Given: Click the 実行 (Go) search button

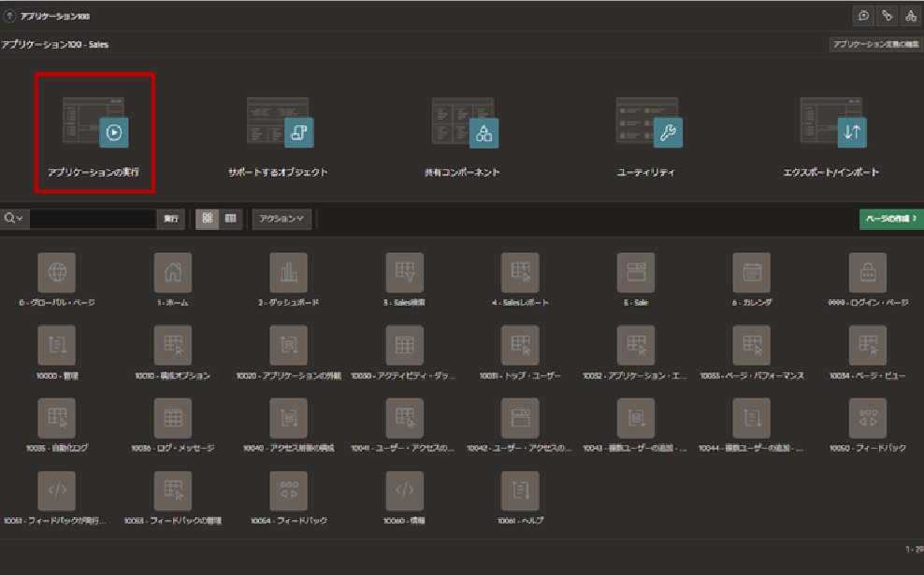Looking at the screenshot, I should point(170,218).
